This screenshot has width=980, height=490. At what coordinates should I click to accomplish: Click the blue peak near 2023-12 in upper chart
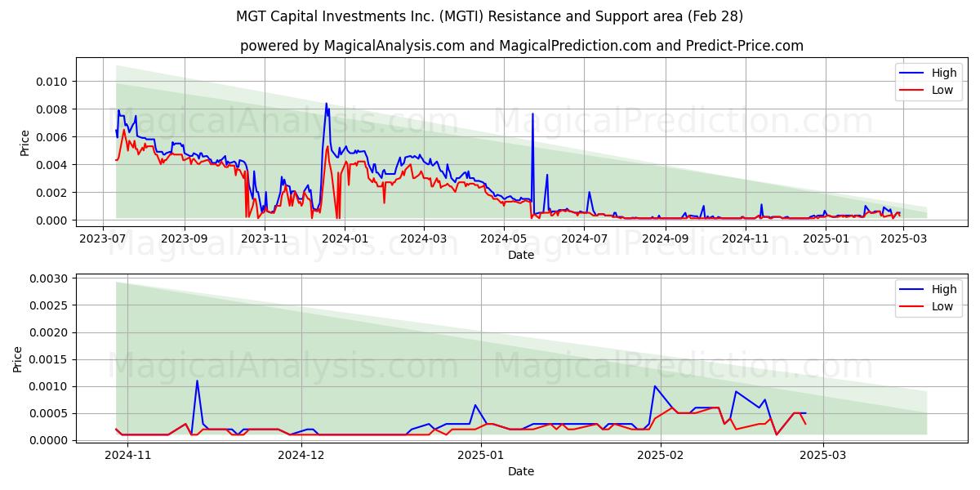(x=327, y=105)
